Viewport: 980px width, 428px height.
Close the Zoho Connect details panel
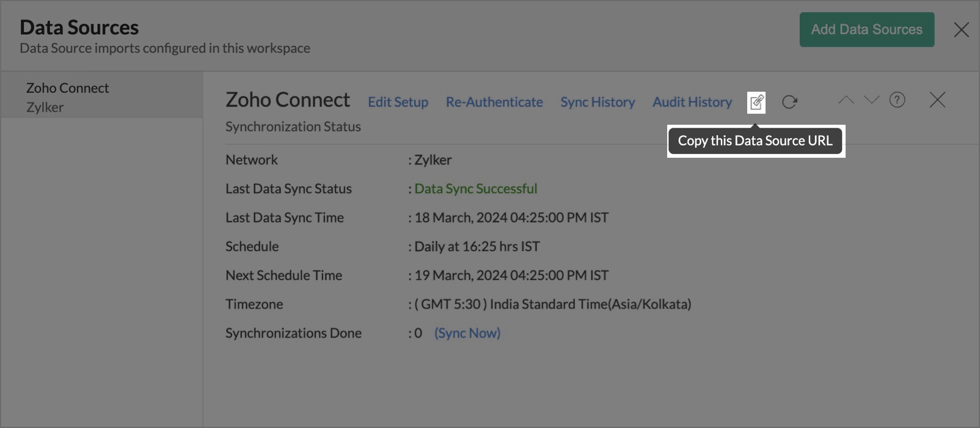[937, 100]
